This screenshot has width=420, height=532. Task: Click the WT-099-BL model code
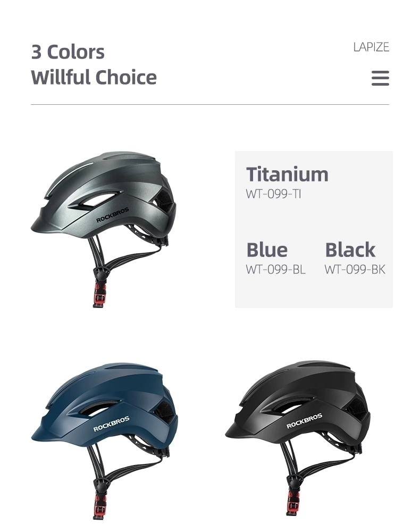coord(275,270)
